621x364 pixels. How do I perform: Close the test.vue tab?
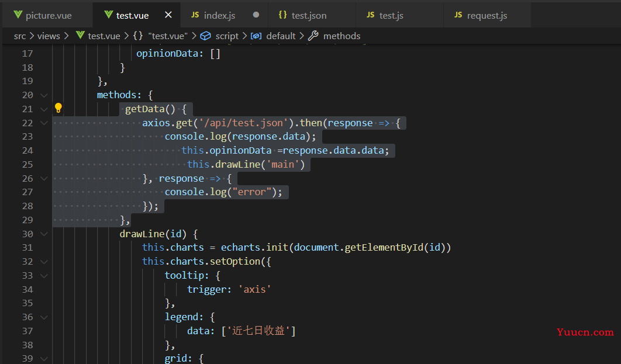(168, 15)
